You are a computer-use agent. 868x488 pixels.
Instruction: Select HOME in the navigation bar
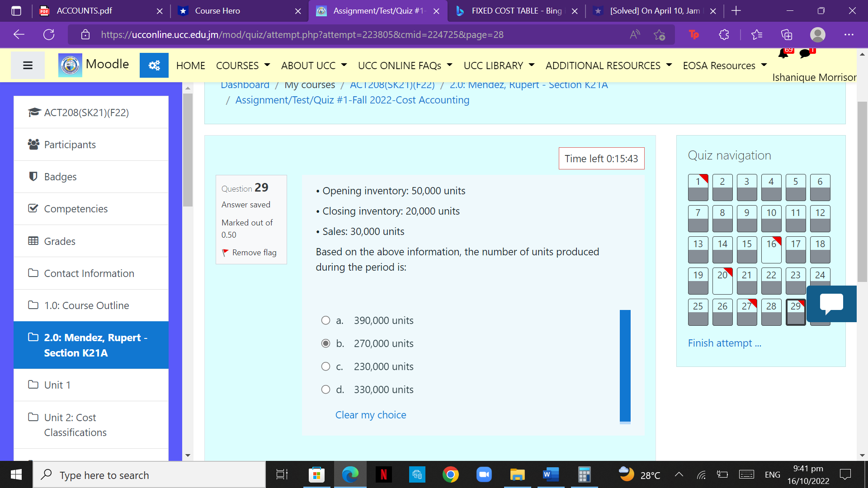190,65
